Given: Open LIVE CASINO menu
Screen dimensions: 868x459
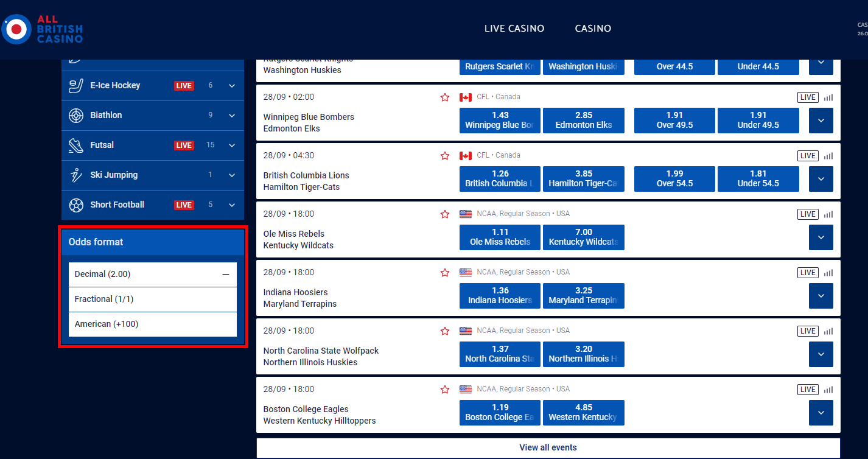Looking at the screenshot, I should tap(514, 29).
